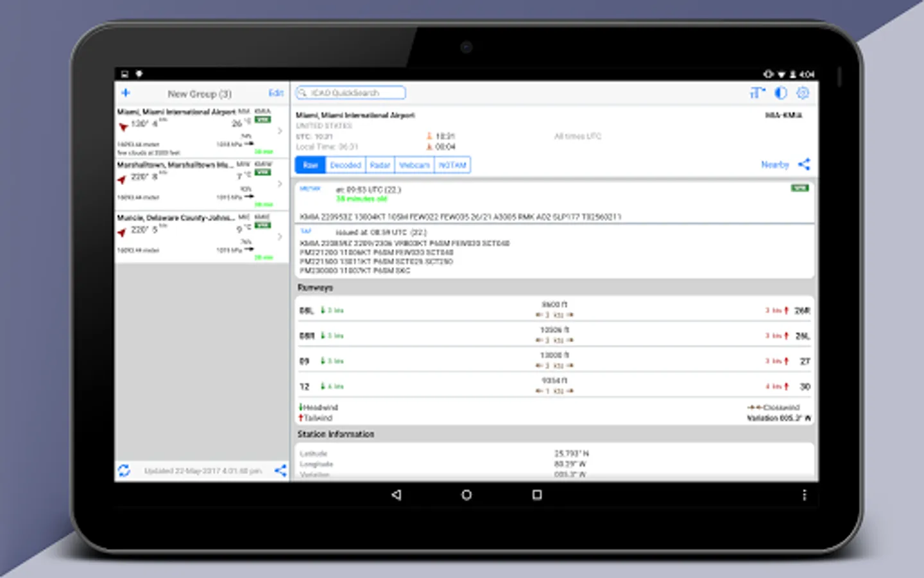Click the headwind arrow for runway 12

tap(323, 387)
